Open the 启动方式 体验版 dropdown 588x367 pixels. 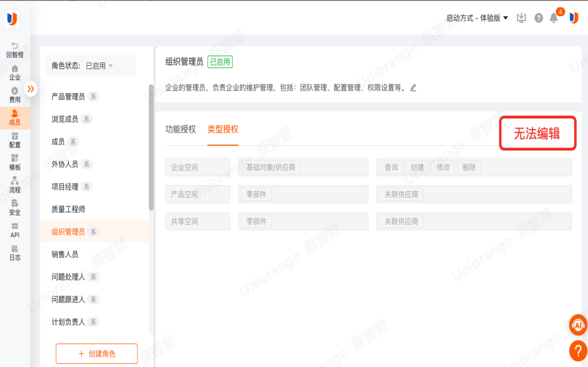[x=477, y=18]
